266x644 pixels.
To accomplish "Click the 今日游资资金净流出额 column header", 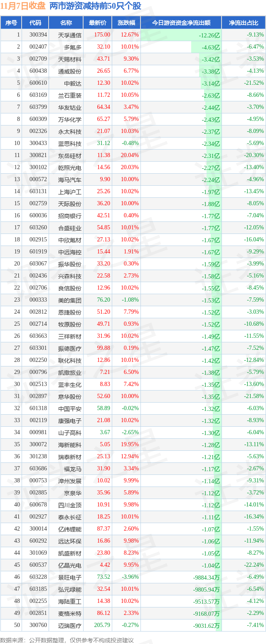I will coord(181,23).
